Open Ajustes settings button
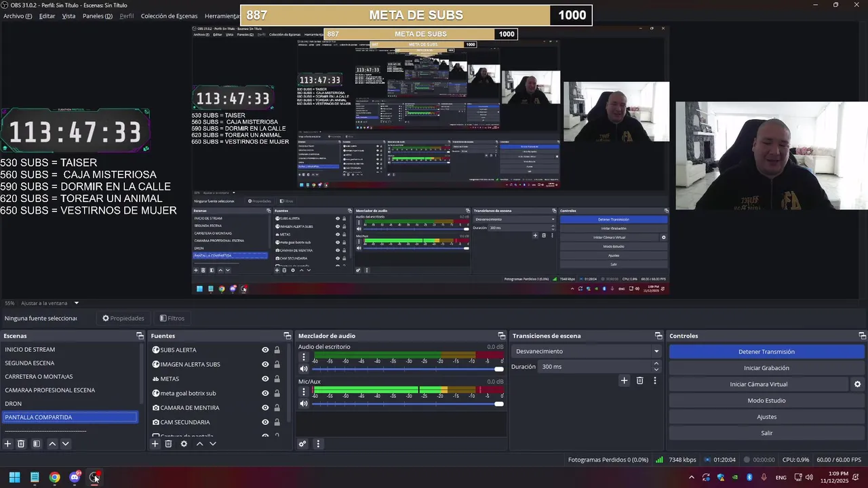 [766, 417]
